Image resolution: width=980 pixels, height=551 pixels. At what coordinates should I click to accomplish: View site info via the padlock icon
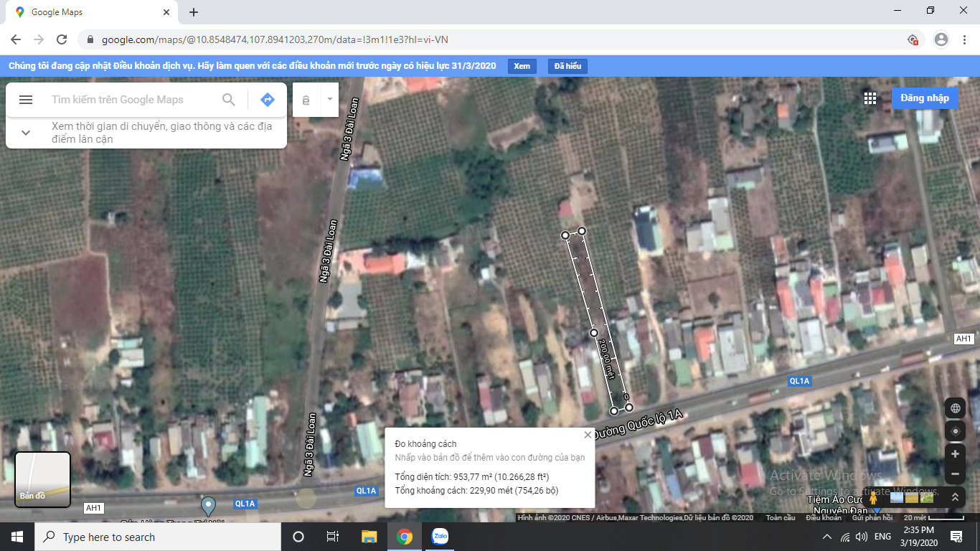coord(90,39)
